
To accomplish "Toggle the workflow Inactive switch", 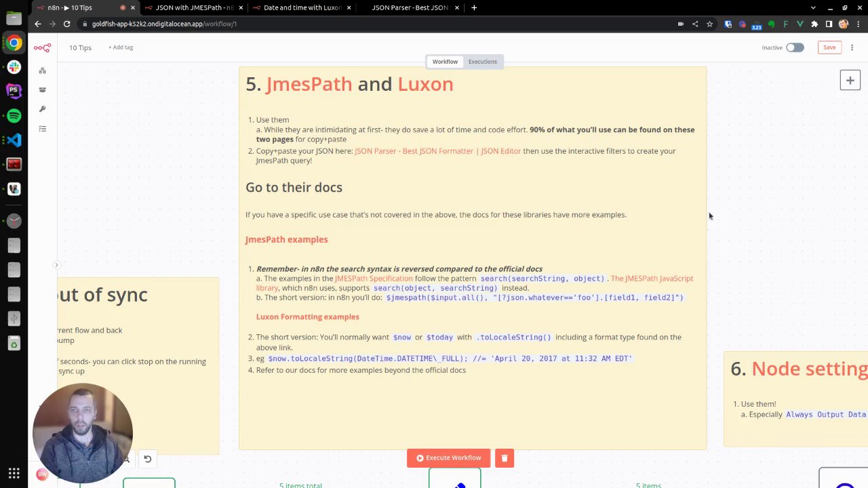I will (x=795, y=47).
